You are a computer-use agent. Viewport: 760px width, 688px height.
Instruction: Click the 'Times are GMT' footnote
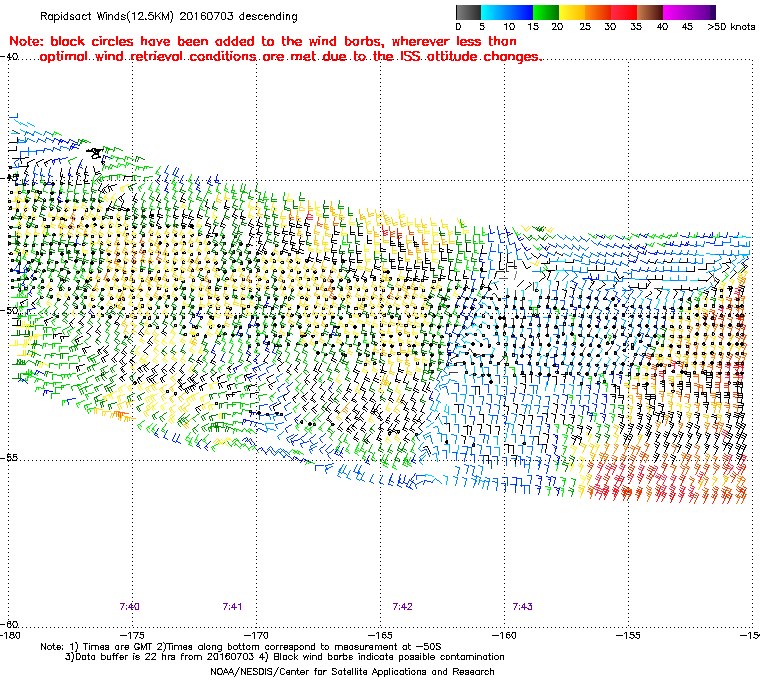click(x=241, y=647)
